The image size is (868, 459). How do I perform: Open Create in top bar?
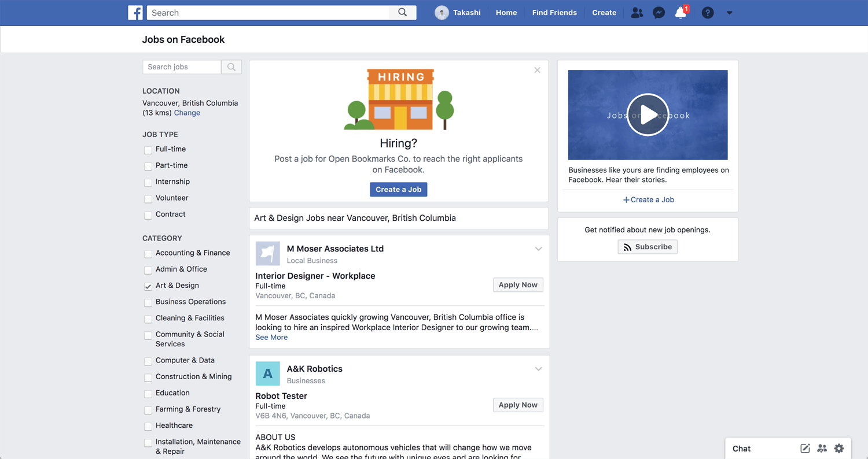pos(604,13)
